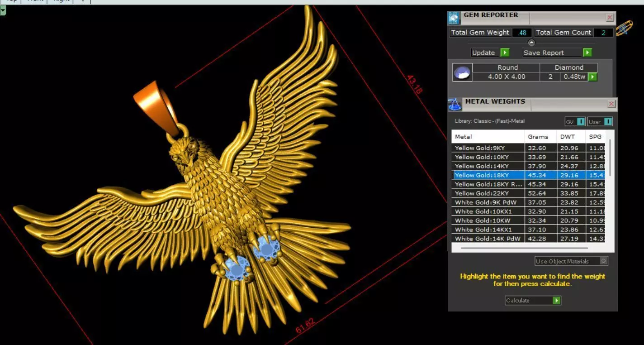Click the Library: Classic - (Fast)-Metal label
The height and width of the screenshot is (345, 644).
[489, 121]
